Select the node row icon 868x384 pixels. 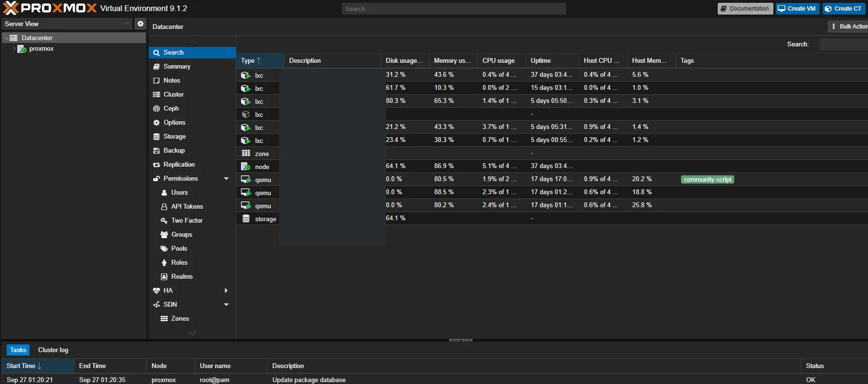pos(246,167)
